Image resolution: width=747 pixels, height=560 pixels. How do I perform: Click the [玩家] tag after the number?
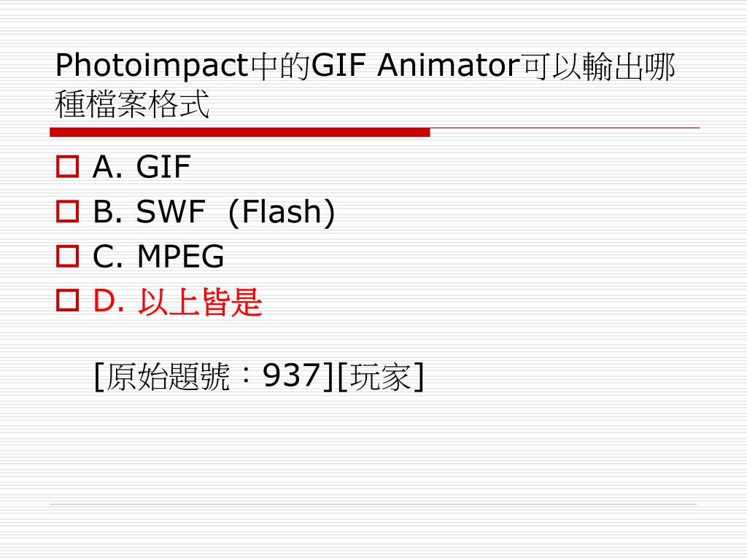coord(380,377)
